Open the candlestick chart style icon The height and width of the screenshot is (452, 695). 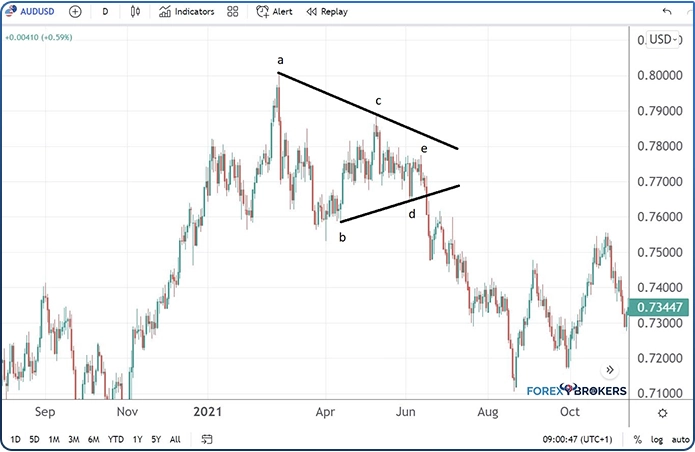pos(135,12)
